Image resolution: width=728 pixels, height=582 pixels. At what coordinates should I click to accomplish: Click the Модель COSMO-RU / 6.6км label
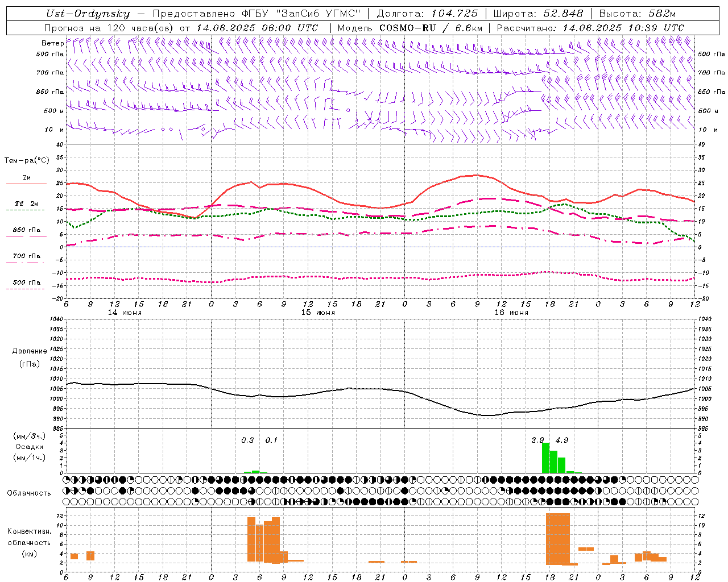[x=410, y=28]
